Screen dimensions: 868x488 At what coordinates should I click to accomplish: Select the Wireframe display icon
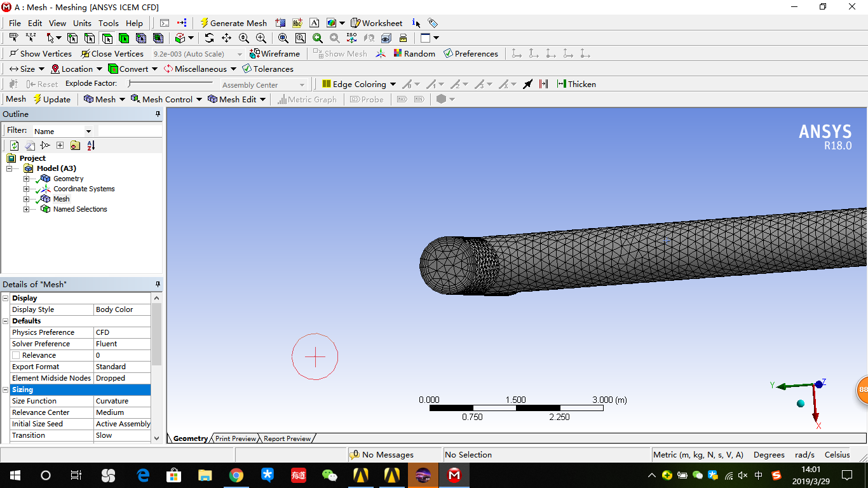[x=275, y=53]
